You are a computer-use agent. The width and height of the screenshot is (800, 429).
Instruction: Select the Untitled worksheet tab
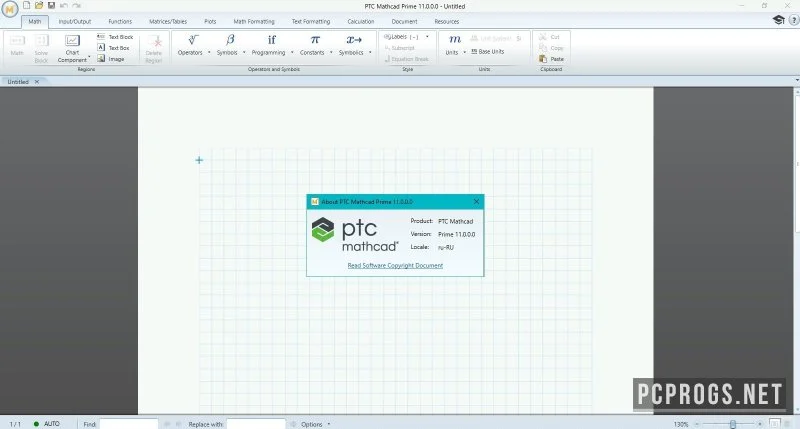pos(18,82)
